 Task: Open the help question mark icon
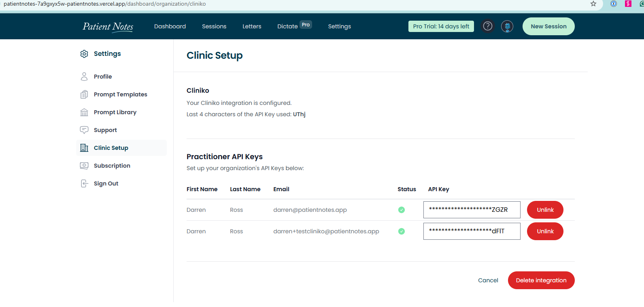pos(488,26)
